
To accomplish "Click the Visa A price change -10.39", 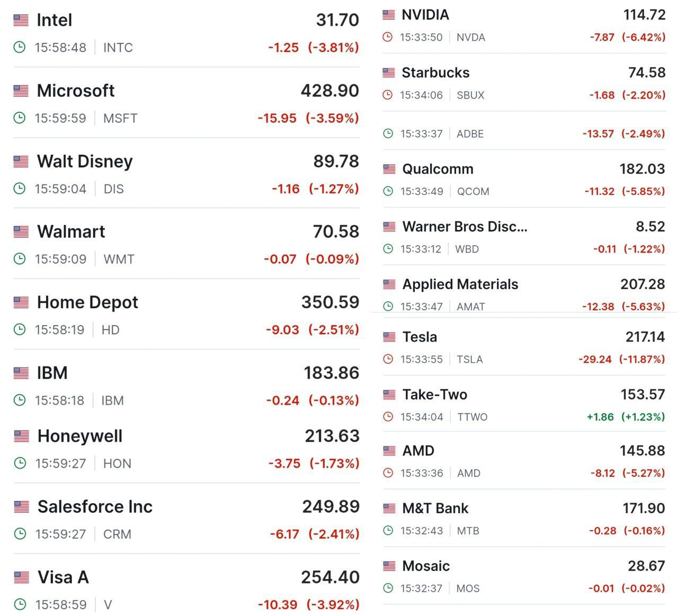I will click(x=278, y=604).
